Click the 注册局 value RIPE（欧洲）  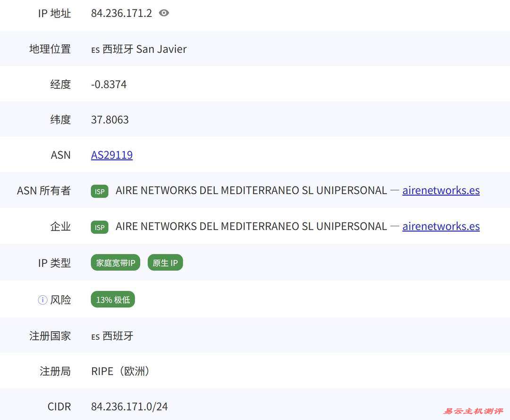(120, 371)
